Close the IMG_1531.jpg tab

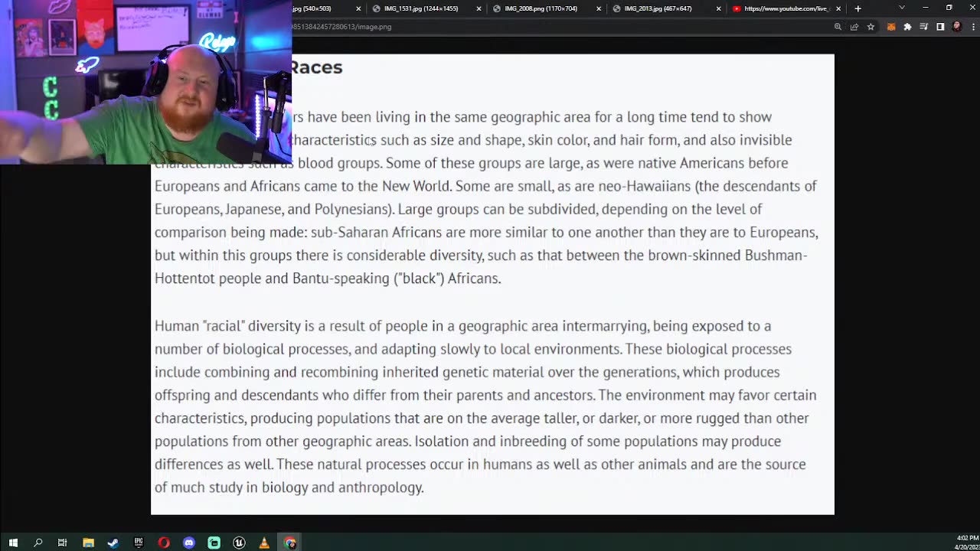coord(479,8)
